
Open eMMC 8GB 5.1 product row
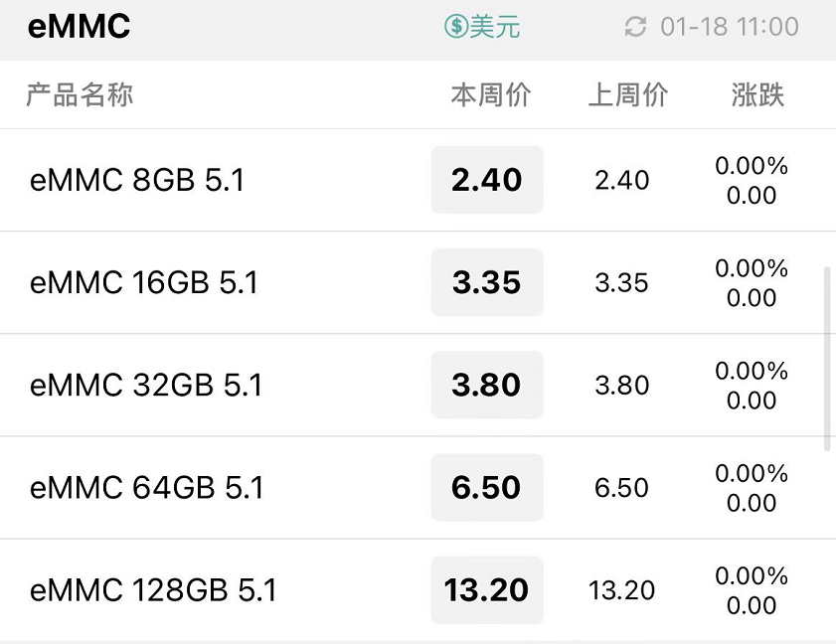point(418,180)
